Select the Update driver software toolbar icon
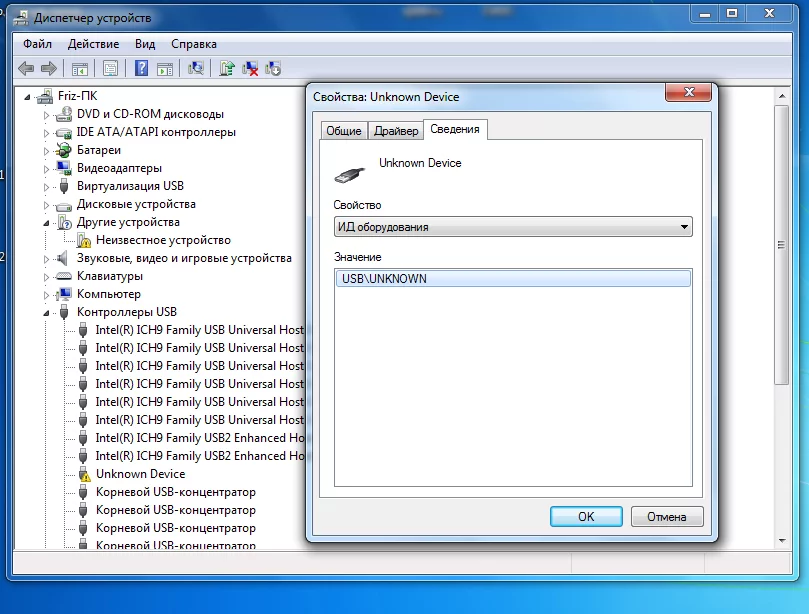The width and height of the screenshot is (809, 614). coord(226,68)
